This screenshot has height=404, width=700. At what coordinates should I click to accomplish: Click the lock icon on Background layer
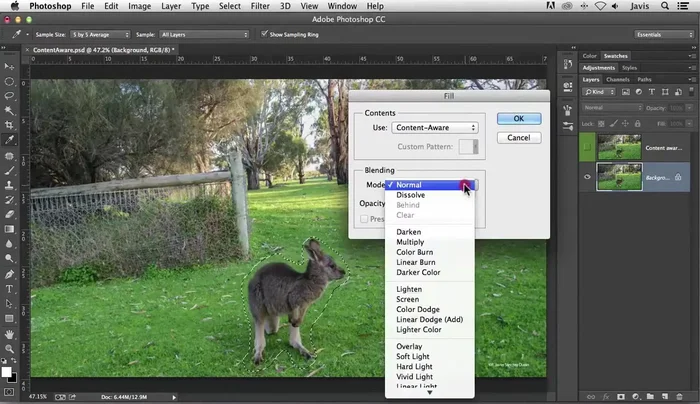tap(678, 177)
